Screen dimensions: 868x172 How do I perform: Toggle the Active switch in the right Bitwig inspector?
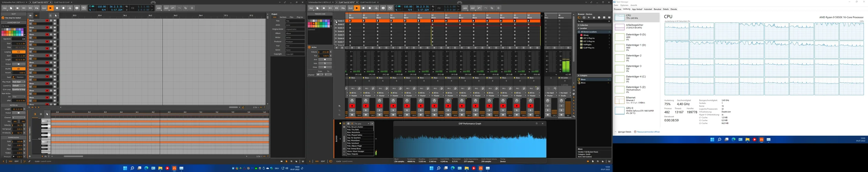pyautogui.click(x=309, y=47)
